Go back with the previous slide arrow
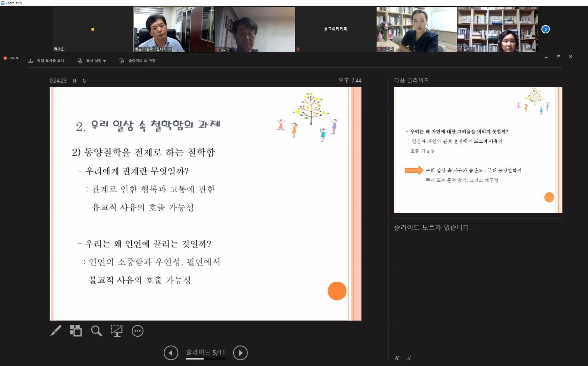Viewport: 588px width, 366px height. coord(171,353)
